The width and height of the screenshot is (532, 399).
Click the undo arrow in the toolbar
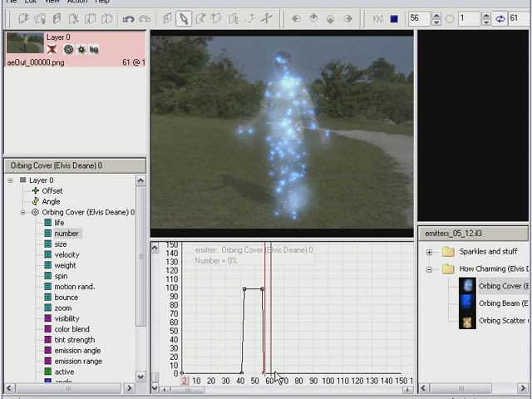tap(128, 18)
